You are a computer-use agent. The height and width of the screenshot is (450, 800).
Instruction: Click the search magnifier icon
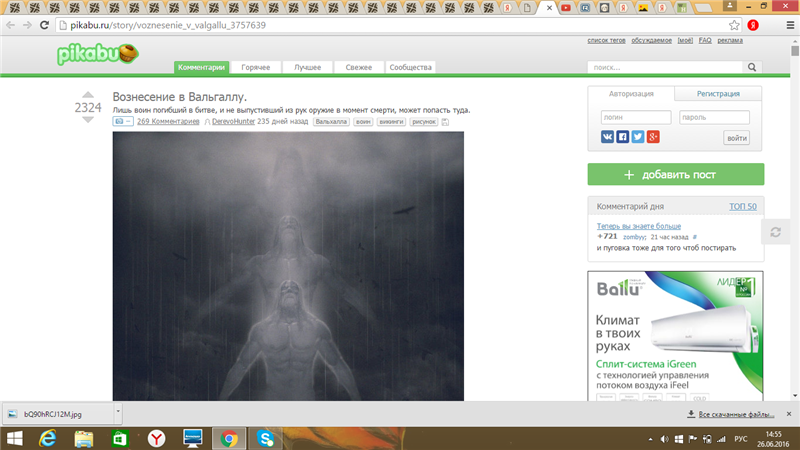coord(753,68)
